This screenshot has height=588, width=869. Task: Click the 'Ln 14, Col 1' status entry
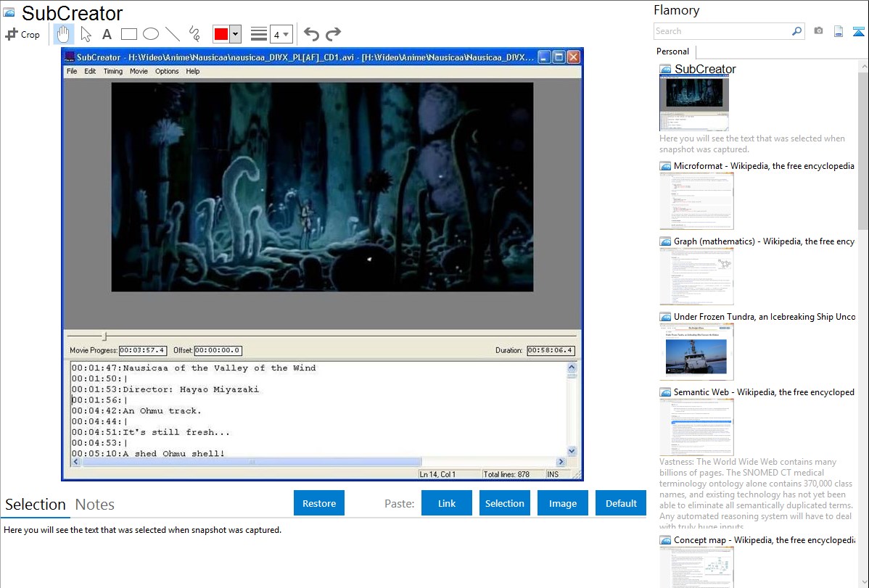(x=437, y=474)
